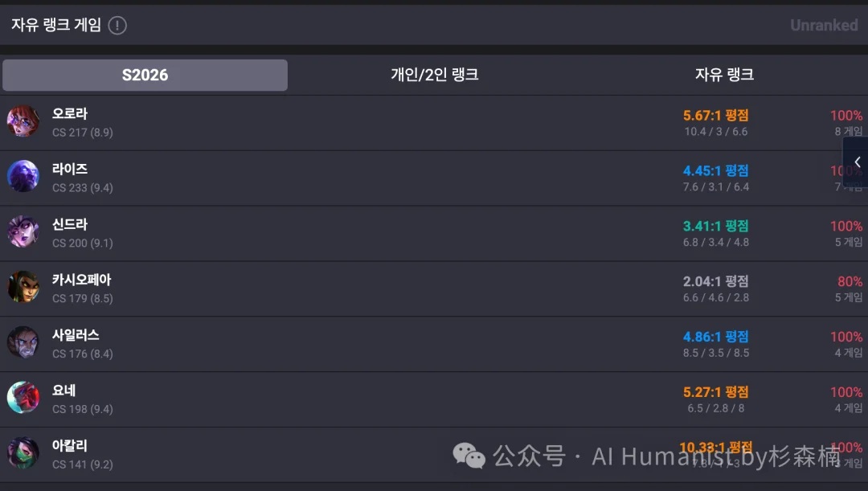Image resolution: width=868 pixels, height=491 pixels.
Task: Click Yone's 4 게임 game count
Action: tap(845, 409)
